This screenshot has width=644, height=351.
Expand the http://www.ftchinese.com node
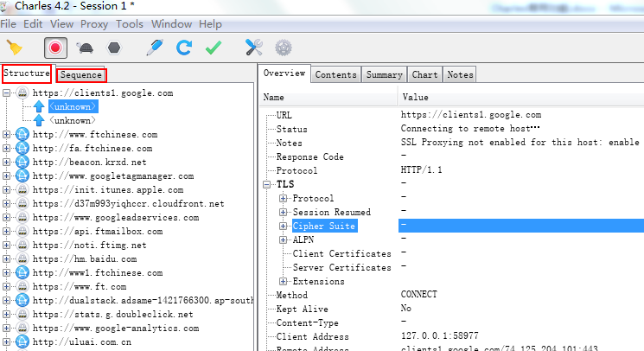click(6, 135)
